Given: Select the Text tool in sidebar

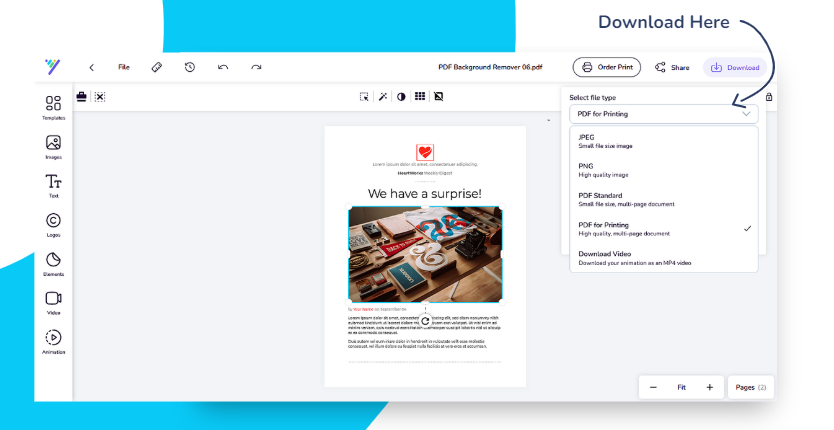Looking at the screenshot, I should pyautogui.click(x=53, y=185).
